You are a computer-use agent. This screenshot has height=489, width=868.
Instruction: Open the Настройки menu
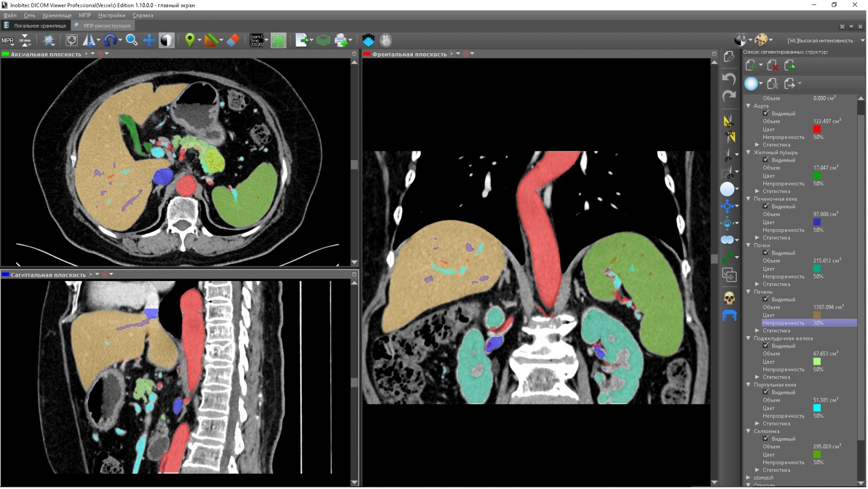(111, 15)
